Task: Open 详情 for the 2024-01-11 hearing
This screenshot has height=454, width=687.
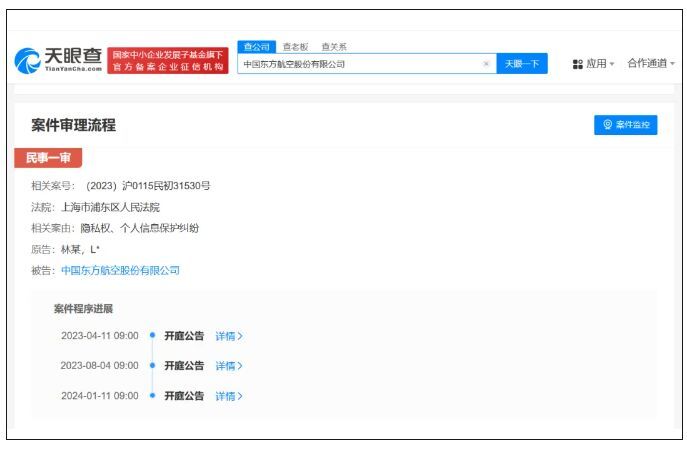Action: pos(229,396)
